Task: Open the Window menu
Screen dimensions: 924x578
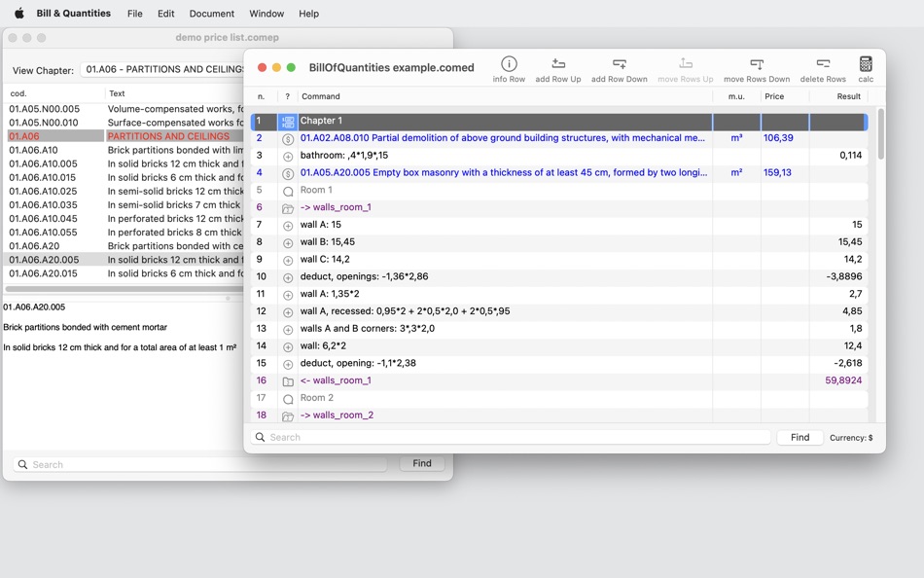Action: click(267, 13)
